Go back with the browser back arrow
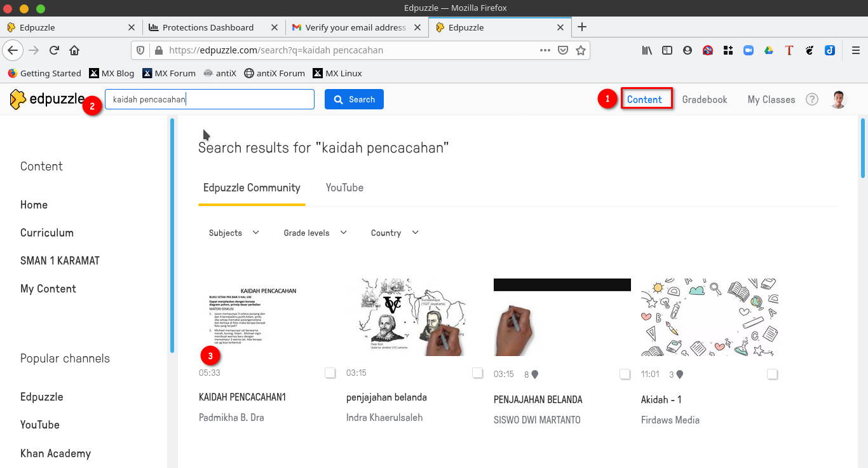 tap(13, 50)
